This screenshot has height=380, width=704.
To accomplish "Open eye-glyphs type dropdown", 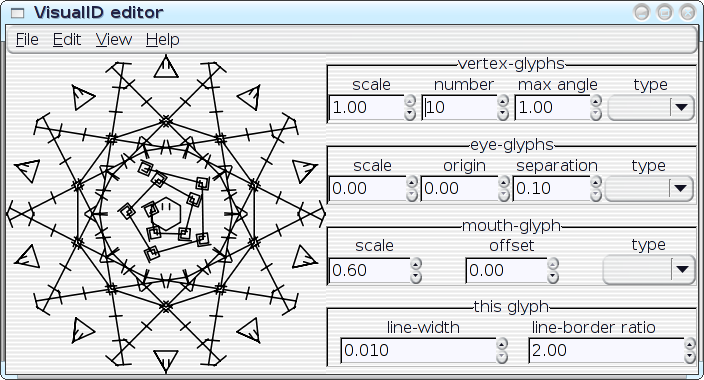I will point(650,188).
